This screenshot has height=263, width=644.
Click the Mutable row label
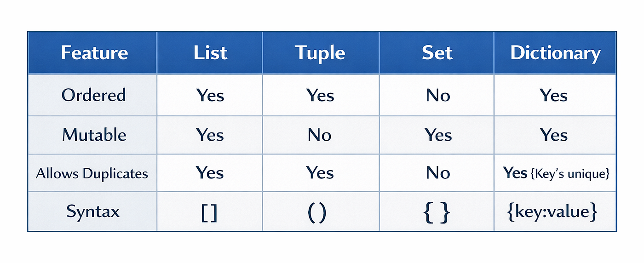point(94,135)
